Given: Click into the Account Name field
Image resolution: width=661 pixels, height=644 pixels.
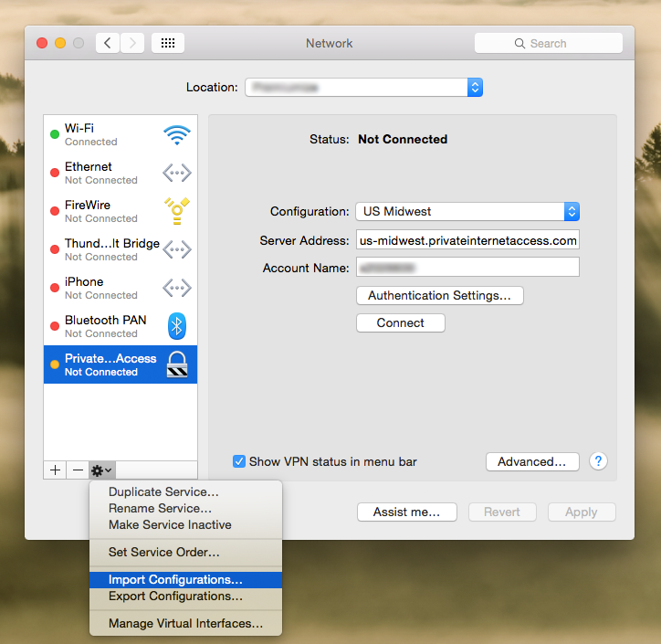Looking at the screenshot, I should [467, 267].
